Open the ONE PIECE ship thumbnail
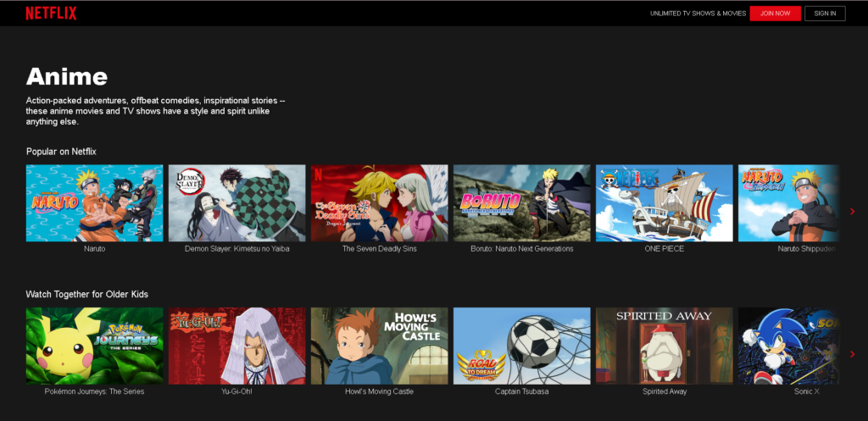Viewport: 868px width, 421px height. [665, 203]
